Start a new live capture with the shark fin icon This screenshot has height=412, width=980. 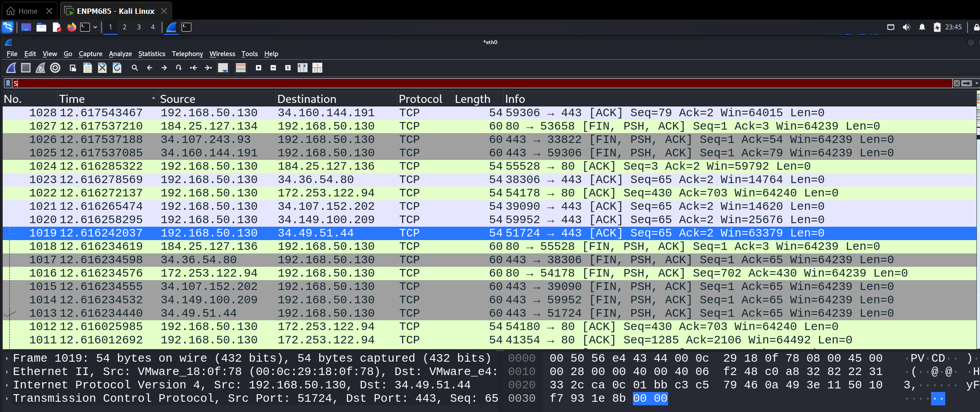tap(10, 68)
